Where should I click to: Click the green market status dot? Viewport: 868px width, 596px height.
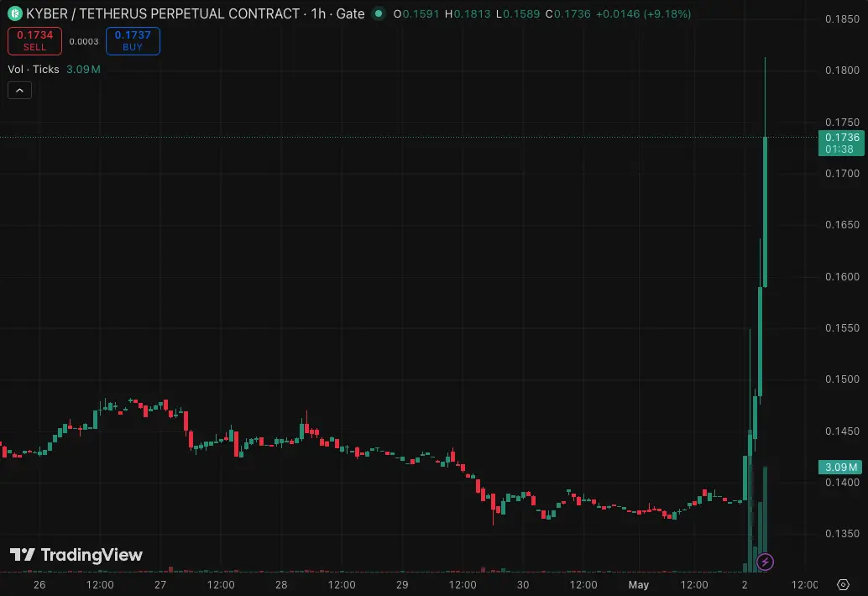click(x=379, y=13)
